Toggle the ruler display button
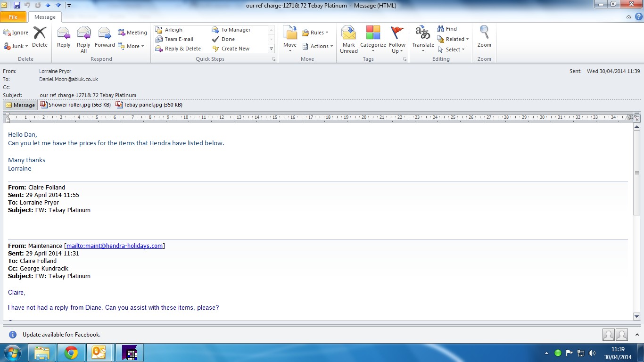This screenshot has width=644, height=362. coord(636,118)
